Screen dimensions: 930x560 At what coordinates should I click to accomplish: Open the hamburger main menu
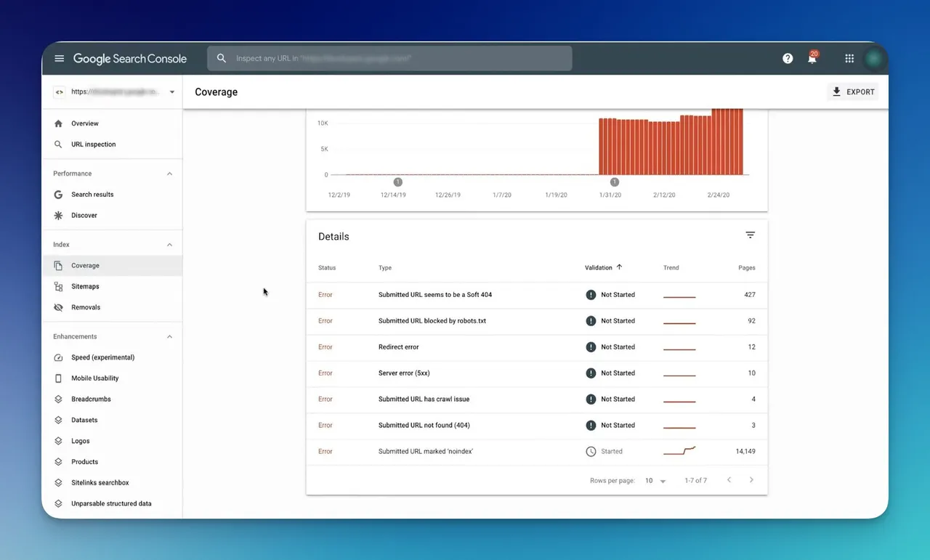(x=60, y=59)
